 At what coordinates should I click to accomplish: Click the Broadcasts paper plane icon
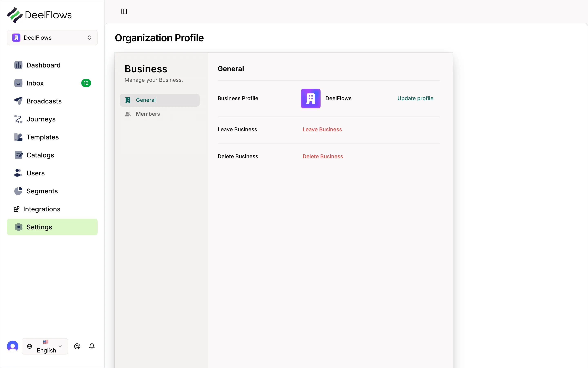[18, 101]
